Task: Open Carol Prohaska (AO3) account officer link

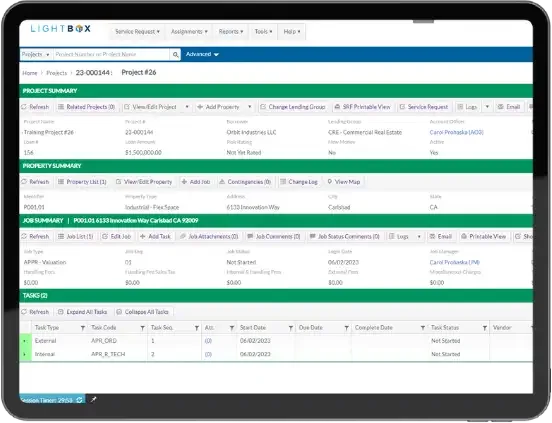Action: [457, 132]
